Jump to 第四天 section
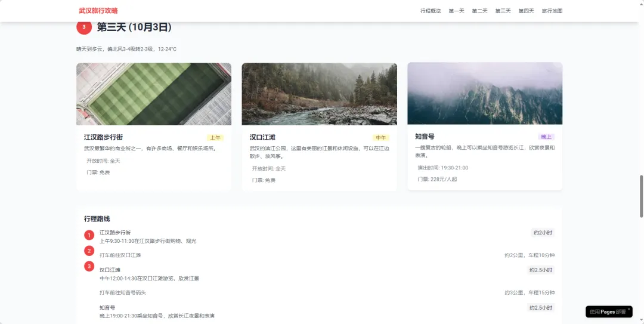The height and width of the screenshot is (324, 644). 526,11
